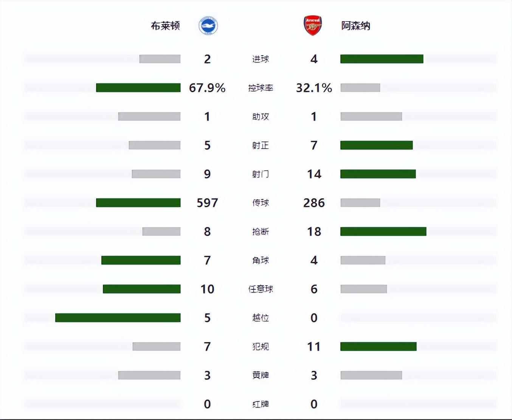This screenshot has width=512, height=420.
Task: Click the 传球 stat label
Action: click(x=261, y=203)
